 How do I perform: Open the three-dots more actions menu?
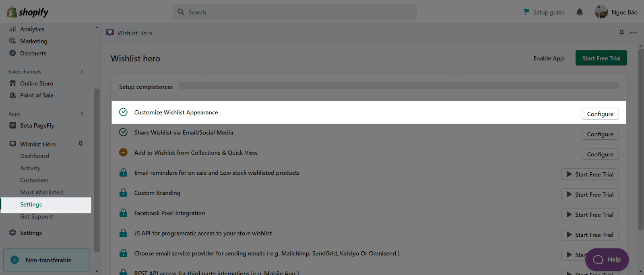pyautogui.click(x=634, y=33)
